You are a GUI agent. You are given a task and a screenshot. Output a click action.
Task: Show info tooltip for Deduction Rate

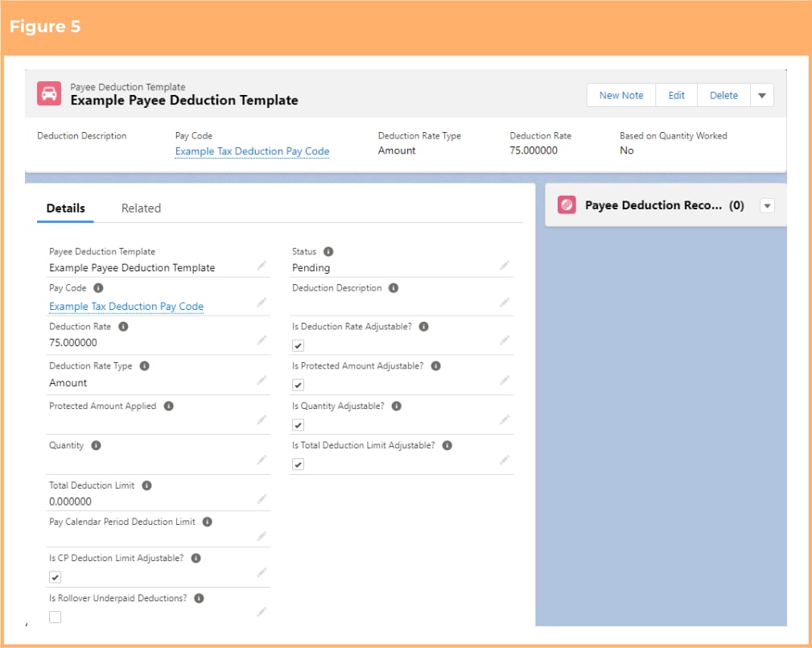coord(123,327)
